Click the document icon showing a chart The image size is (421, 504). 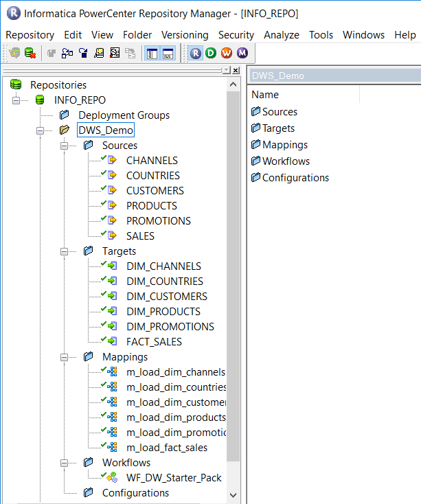click(115, 53)
